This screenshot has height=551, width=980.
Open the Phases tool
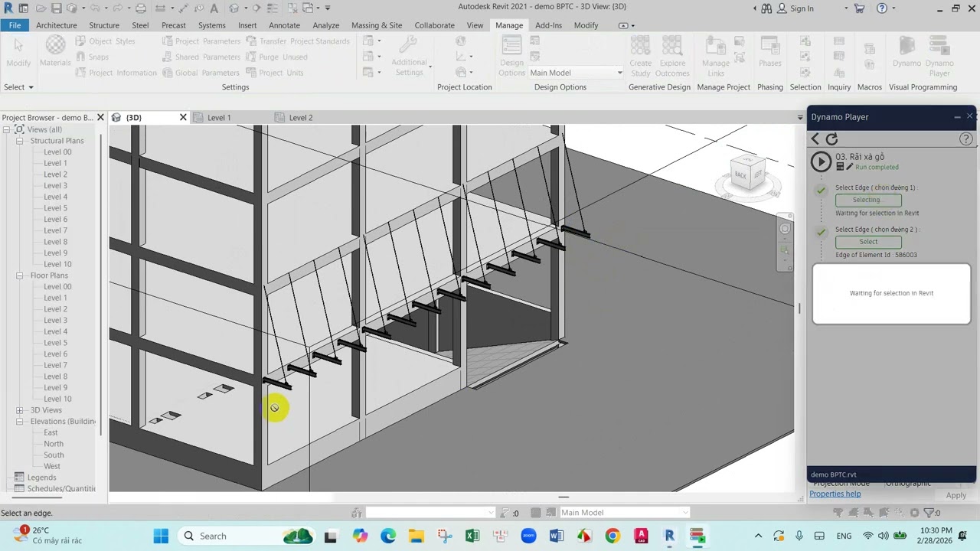tap(769, 51)
